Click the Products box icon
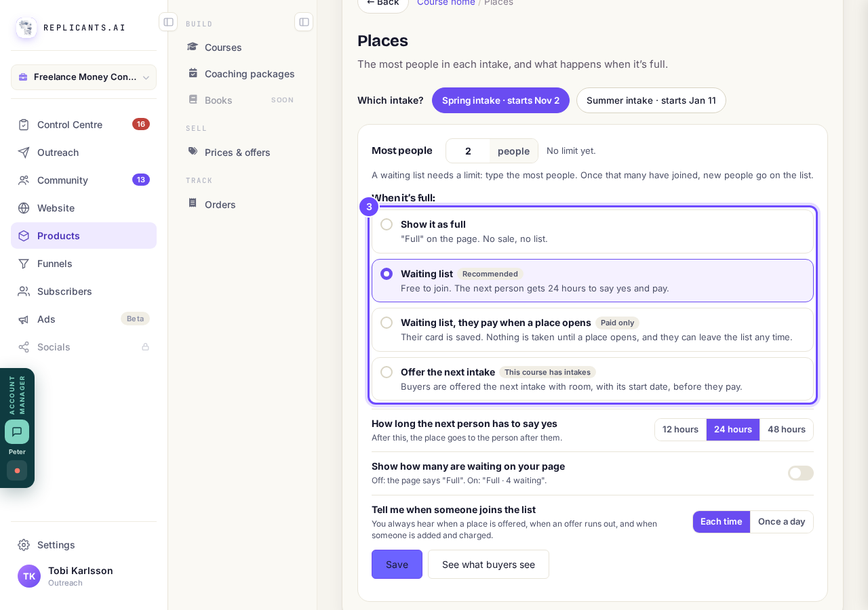 pos(24,236)
